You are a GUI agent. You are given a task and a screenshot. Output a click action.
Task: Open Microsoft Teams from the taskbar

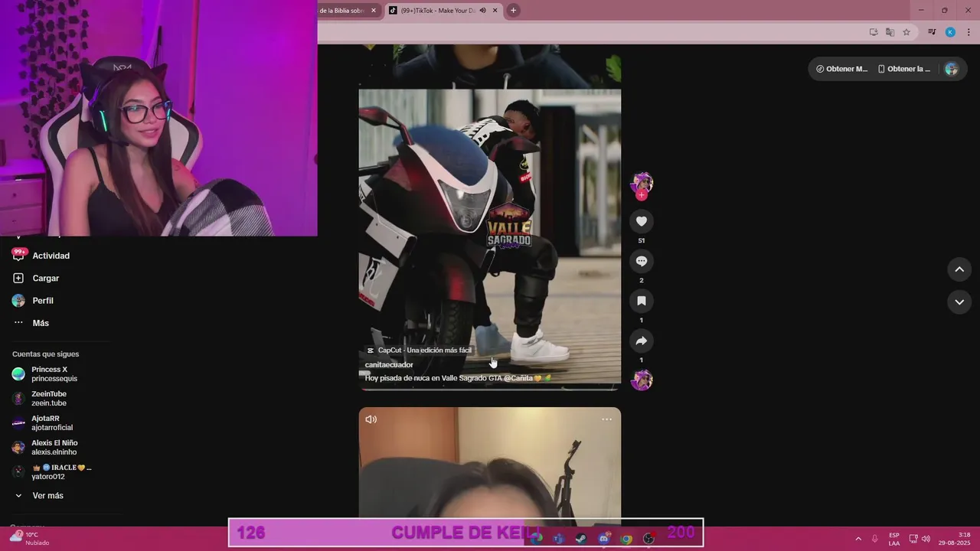click(559, 539)
